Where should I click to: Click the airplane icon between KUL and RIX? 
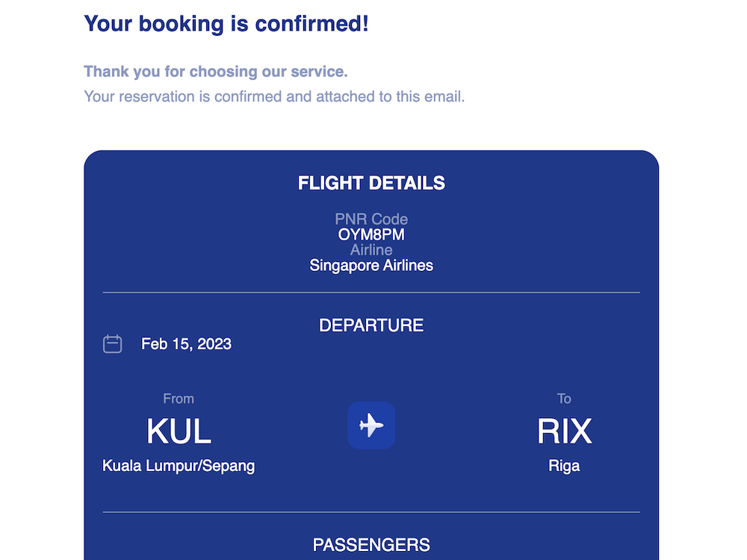pos(371,426)
